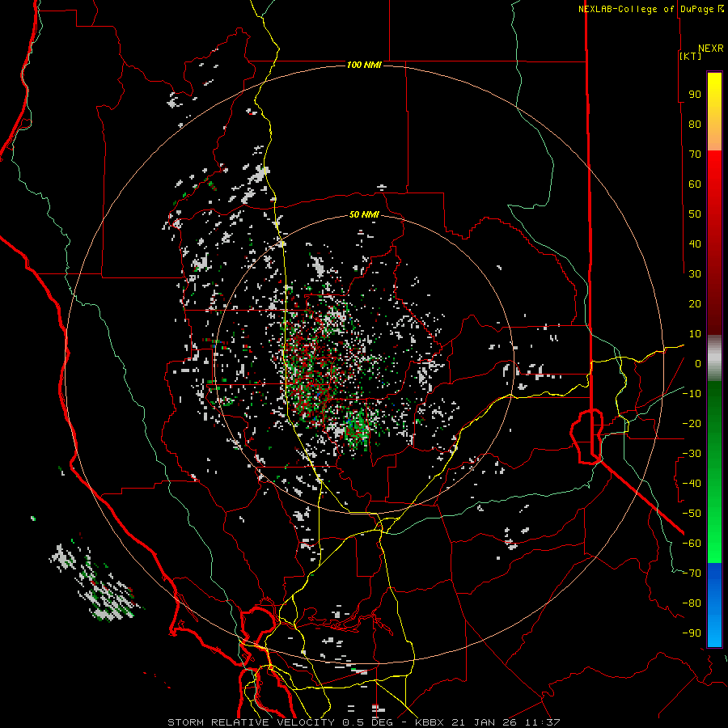Select the 10 knot value on velocity scale
Viewport: 728px width, 728px height.
coord(695,334)
